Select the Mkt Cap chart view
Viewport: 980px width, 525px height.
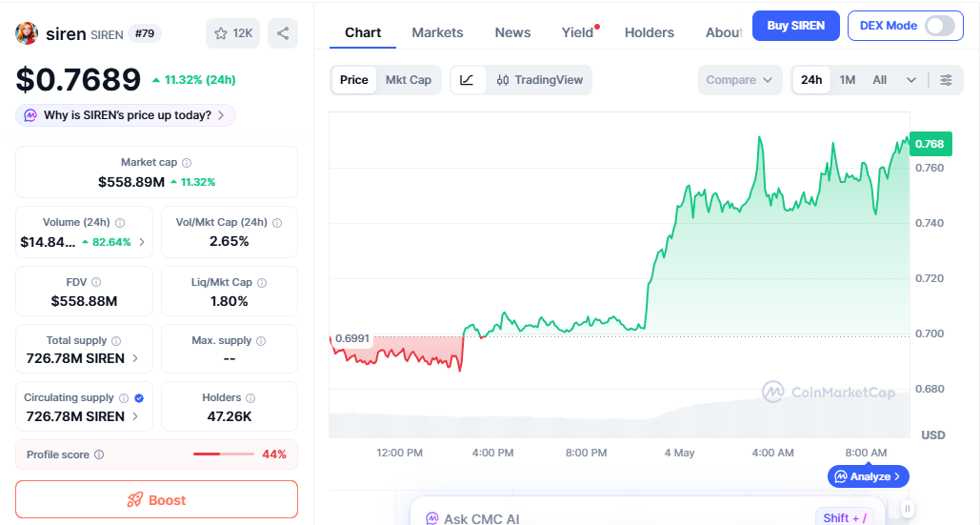point(409,80)
